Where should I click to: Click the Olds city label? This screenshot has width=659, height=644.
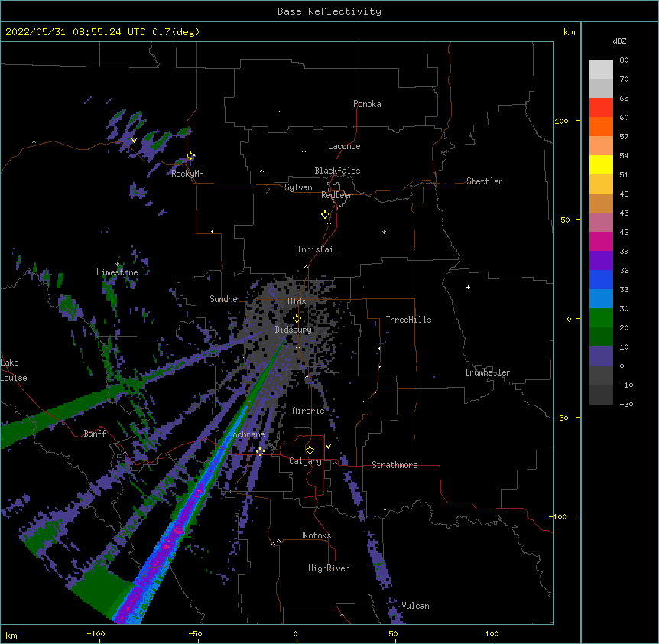[297, 301]
